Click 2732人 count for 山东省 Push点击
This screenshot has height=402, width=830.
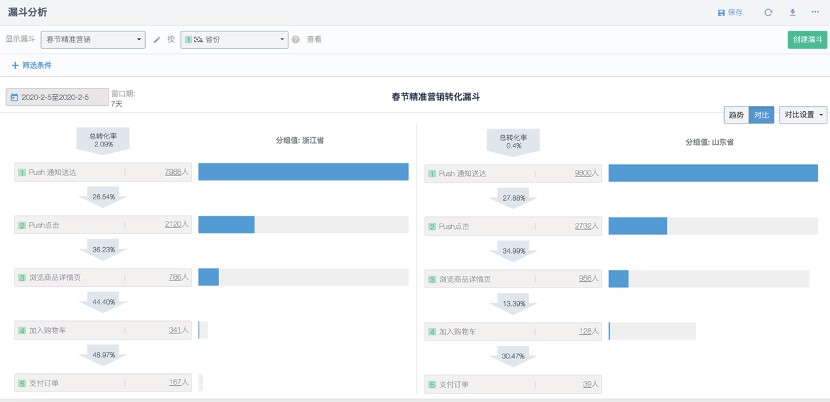(586, 227)
